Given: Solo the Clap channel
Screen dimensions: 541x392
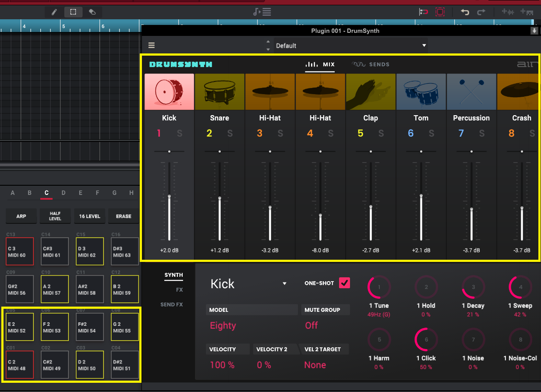Looking at the screenshot, I should [x=381, y=134].
